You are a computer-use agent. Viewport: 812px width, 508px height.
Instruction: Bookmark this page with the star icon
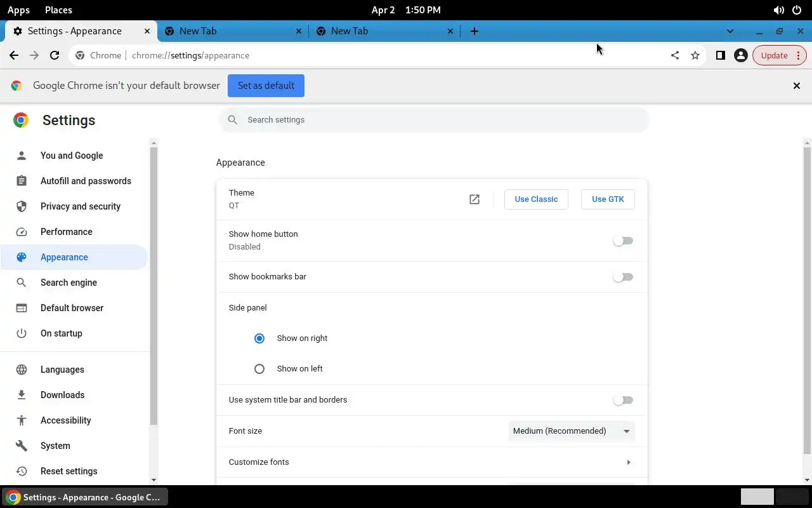695,55
